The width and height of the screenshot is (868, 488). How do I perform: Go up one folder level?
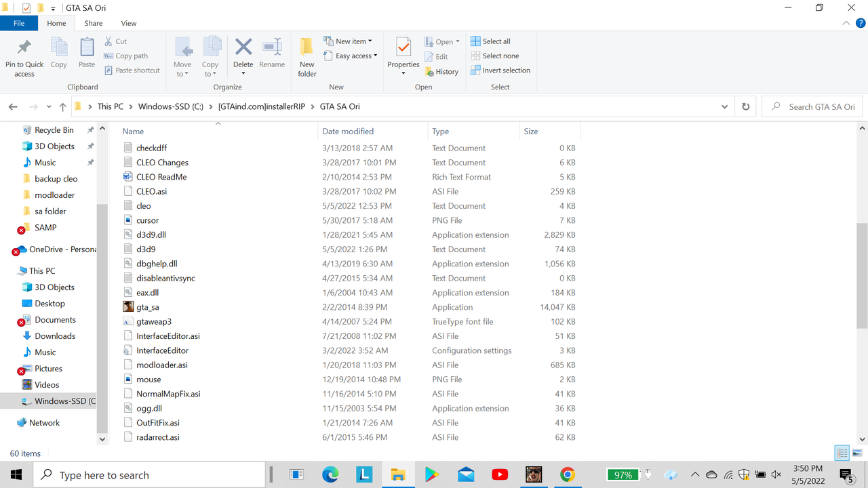tap(63, 107)
